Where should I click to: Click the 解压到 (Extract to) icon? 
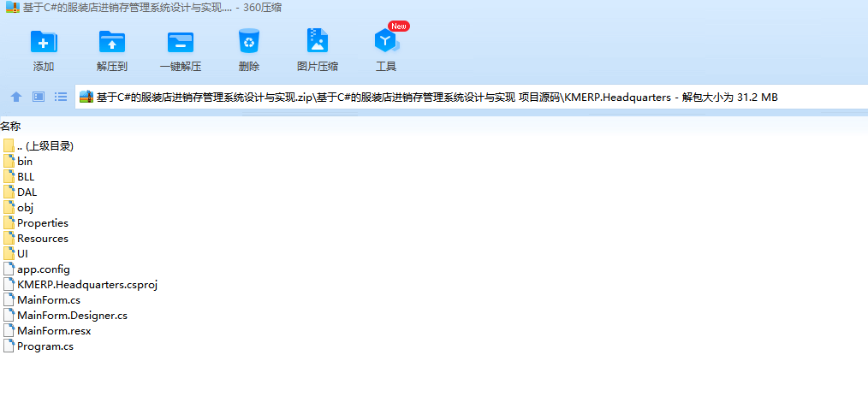coord(112,42)
